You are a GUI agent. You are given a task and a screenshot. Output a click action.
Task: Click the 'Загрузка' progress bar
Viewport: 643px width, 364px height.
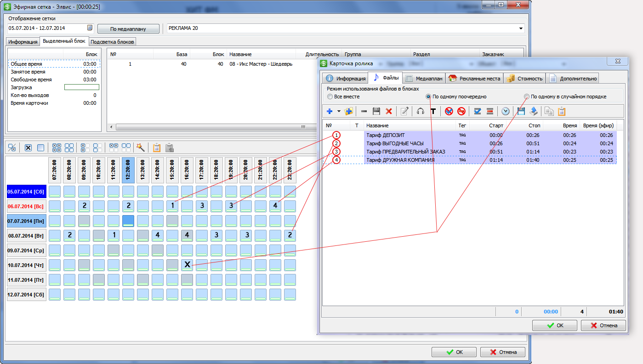(x=82, y=87)
